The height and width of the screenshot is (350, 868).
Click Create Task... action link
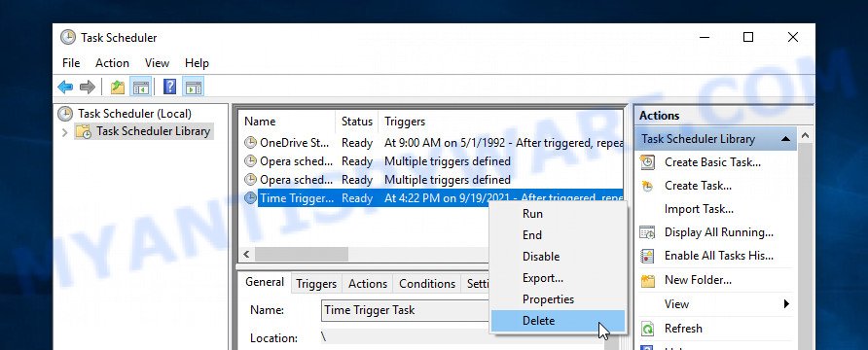[698, 186]
